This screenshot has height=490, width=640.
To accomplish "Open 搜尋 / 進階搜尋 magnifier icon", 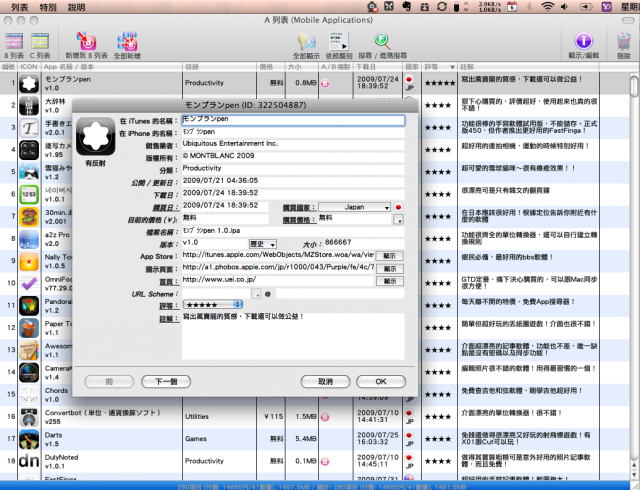I will coord(382,41).
